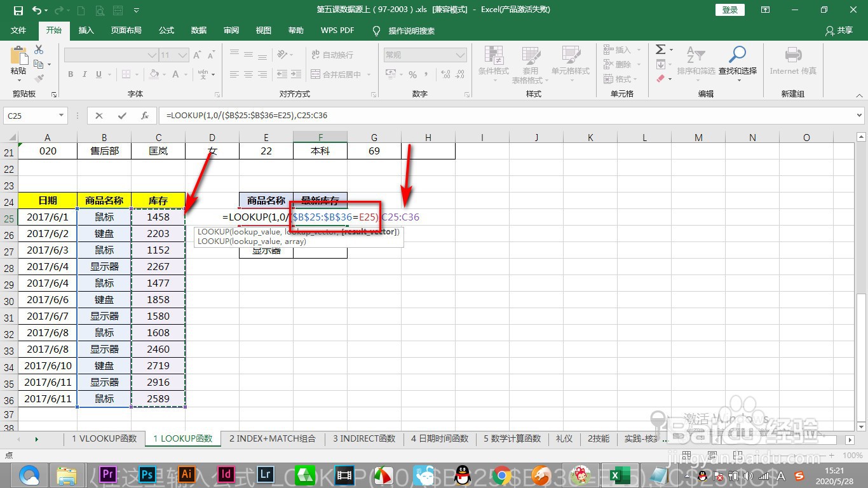Screen dimensions: 868x488
Task: Open the number format dropdown showing 常规
Action: pyautogui.click(x=461, y=55)
